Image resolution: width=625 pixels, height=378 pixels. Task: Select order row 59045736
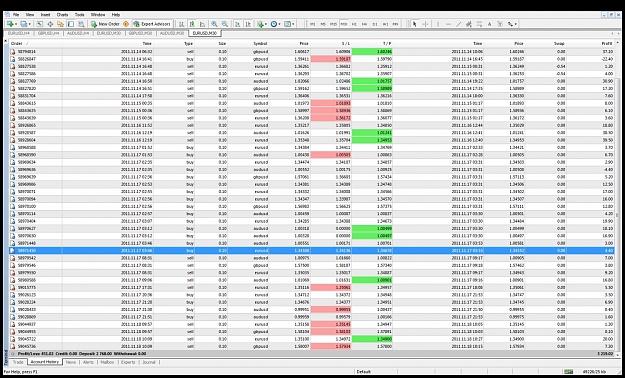click(x=311, y=346)
